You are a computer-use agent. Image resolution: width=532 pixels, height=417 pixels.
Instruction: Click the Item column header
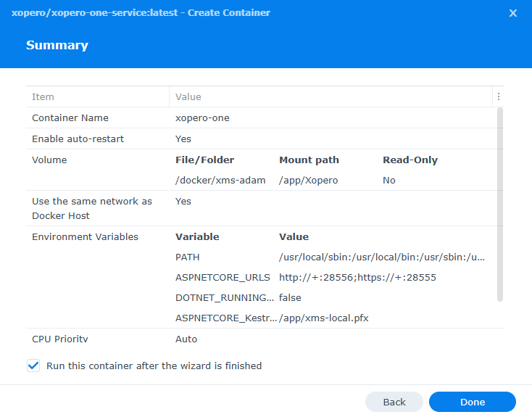coord(43,96)
